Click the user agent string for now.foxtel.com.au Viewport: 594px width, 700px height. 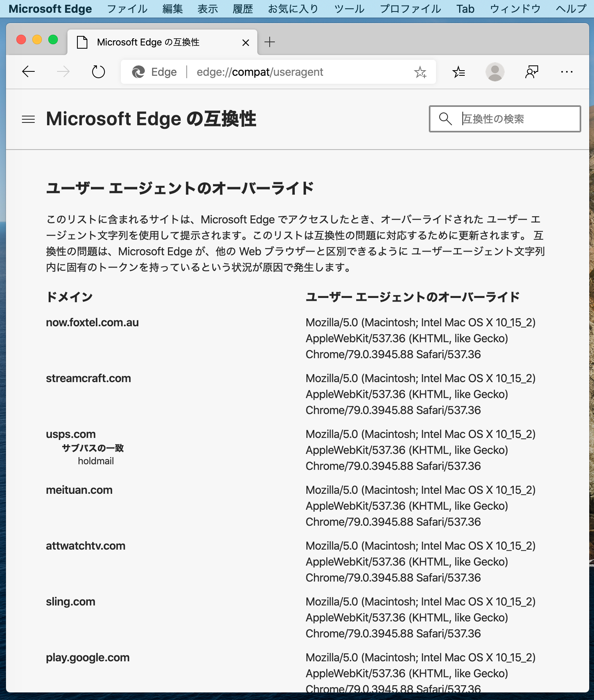pyautogui.click(x=420, y=338)
